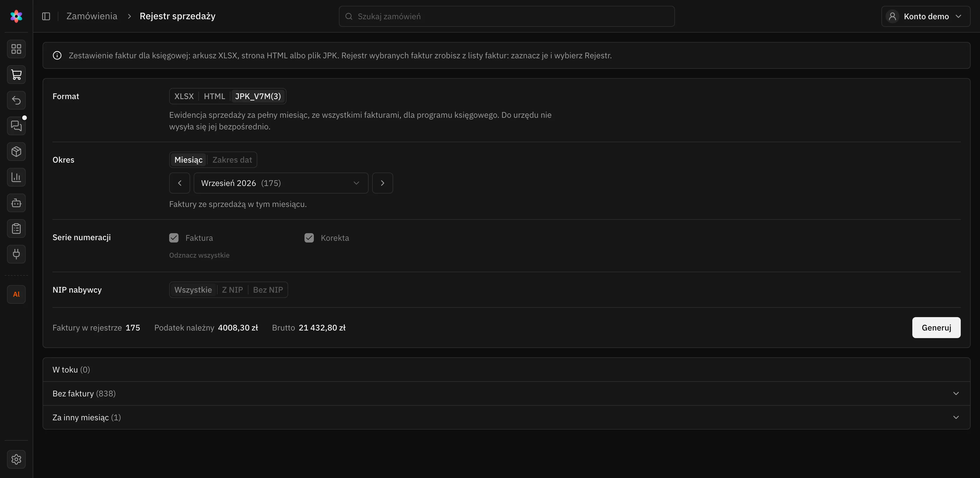Image resolution: width=980 pixels, height=478 pixels.
Task: Open the plug integrations icon
Action: [x=16, y=254]
